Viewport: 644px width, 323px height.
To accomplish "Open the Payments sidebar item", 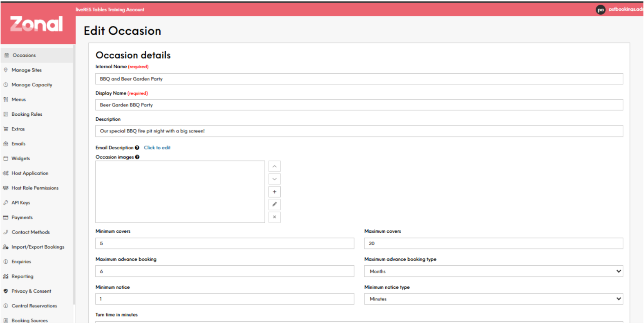I will click(x=22, y=218).
